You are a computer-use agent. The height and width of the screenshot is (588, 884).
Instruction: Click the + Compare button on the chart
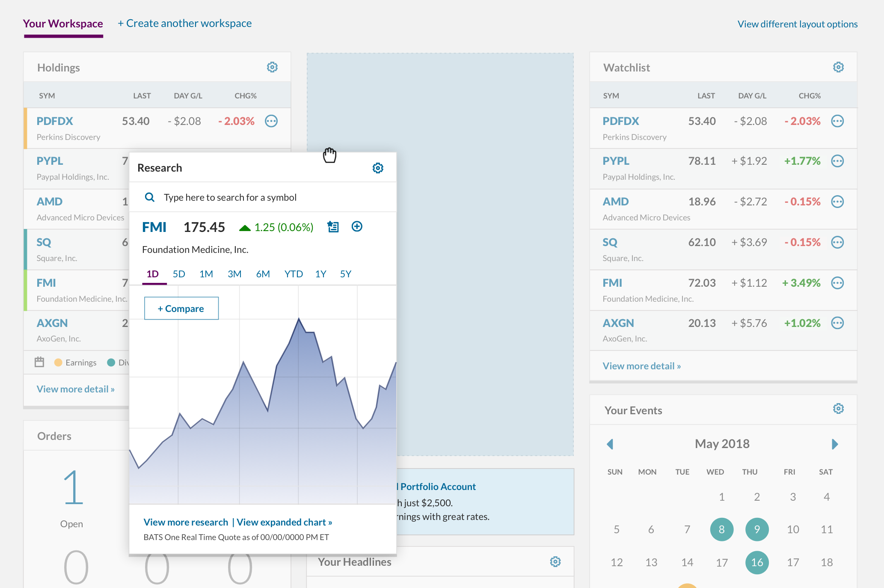(181, 308)
